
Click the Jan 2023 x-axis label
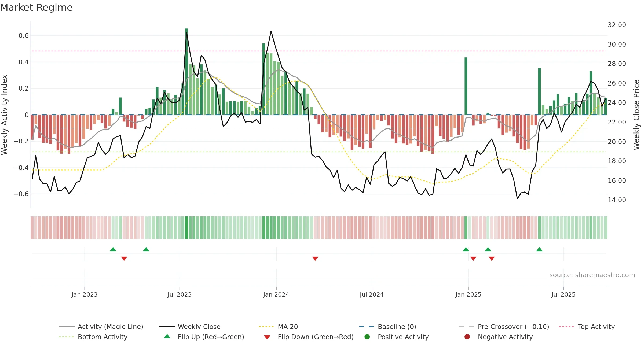point(85,294)
